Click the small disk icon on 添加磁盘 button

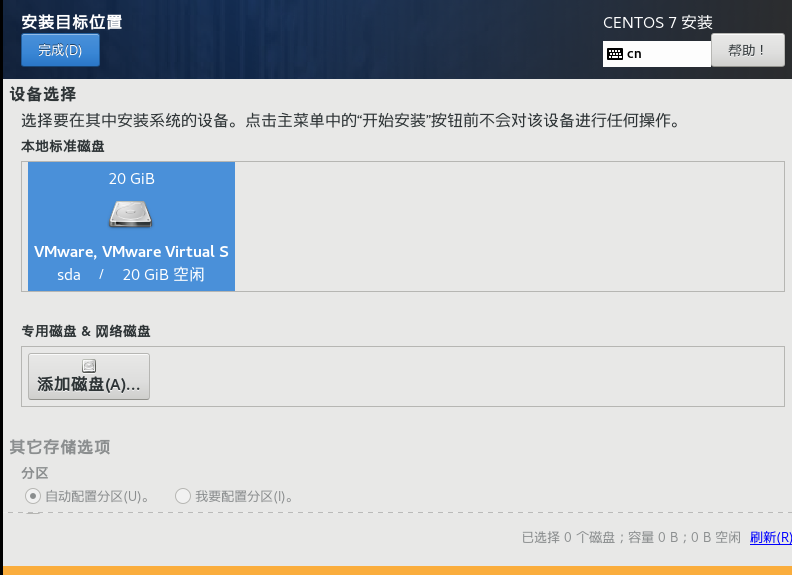(x=89, y=366)
